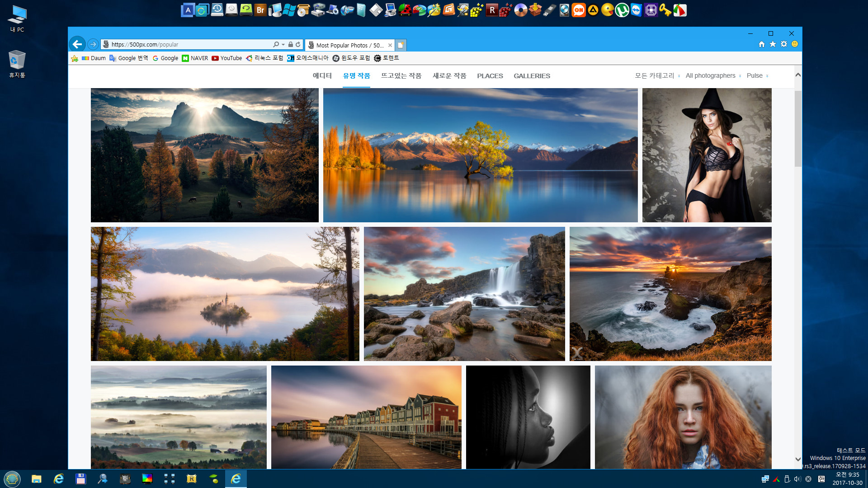Screen dimensions: 868x488
Task: Open the red-haired woman portrait
Action: [683, 417]
